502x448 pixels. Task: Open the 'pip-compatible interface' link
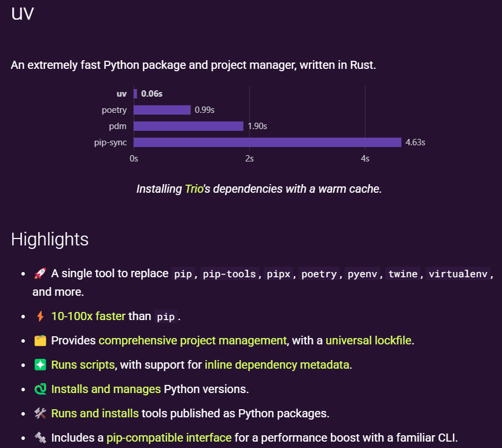point(169,438)
